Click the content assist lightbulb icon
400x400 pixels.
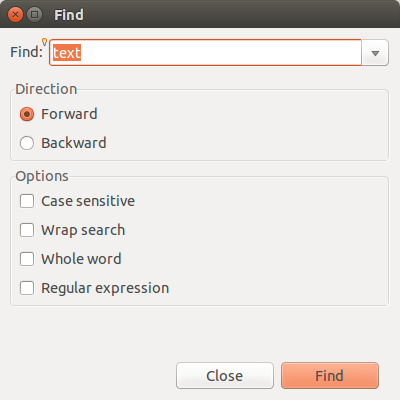pyautogui.click(x=44, y=42)
